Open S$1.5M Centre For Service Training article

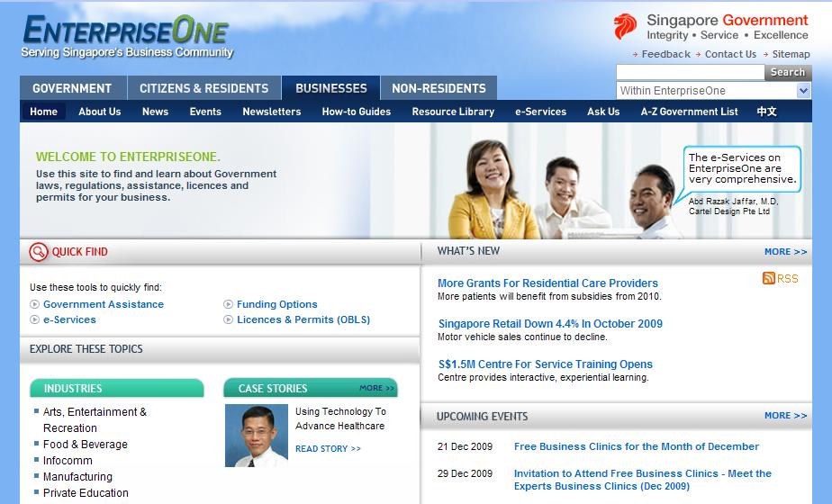(546, 364)
